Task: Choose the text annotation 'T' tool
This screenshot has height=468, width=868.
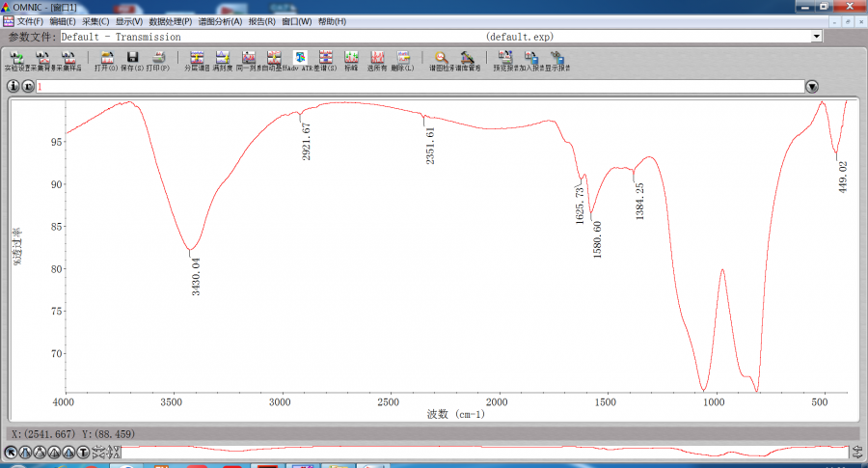Action: [83, 453]
